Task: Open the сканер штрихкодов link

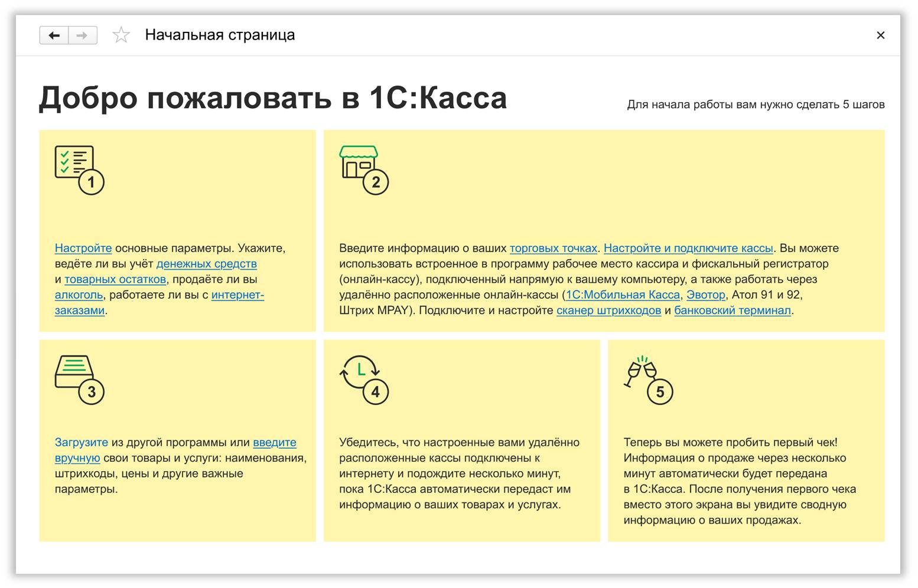Action: [x=608, y=310]
